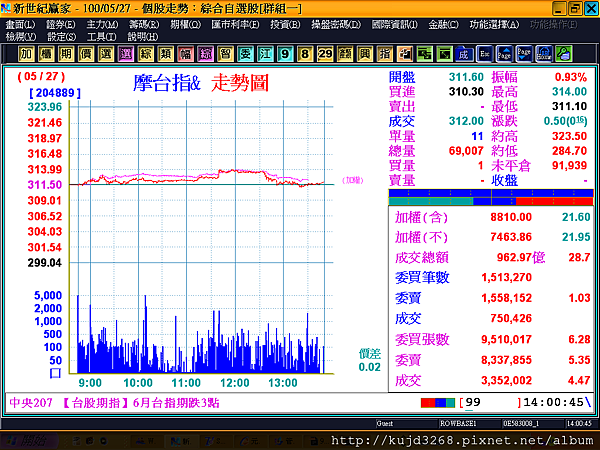Screen dimensions: 600x450
Task: Click the cyan 委 toolbar icon
Action: (x=245, y=54)
